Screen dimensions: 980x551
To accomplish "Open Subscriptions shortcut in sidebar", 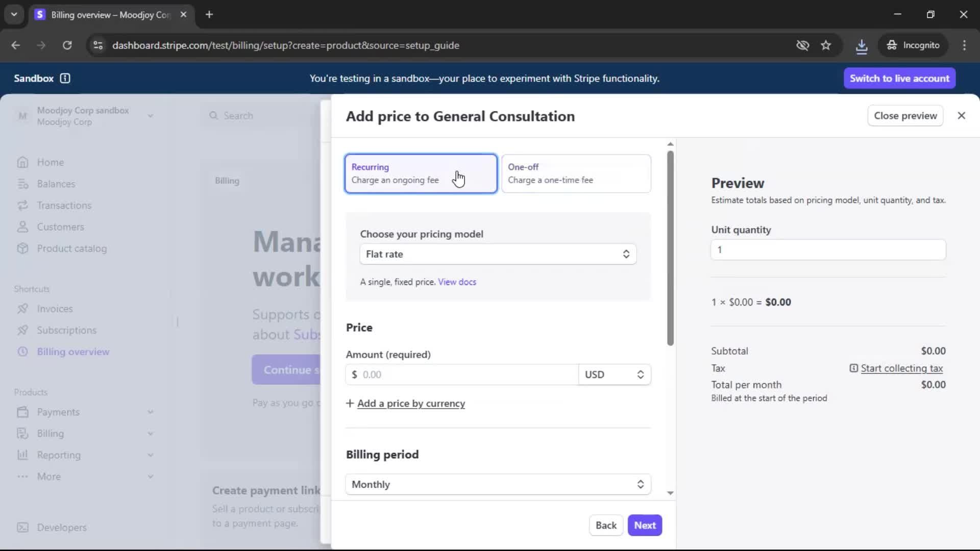I will pos(66,330).
